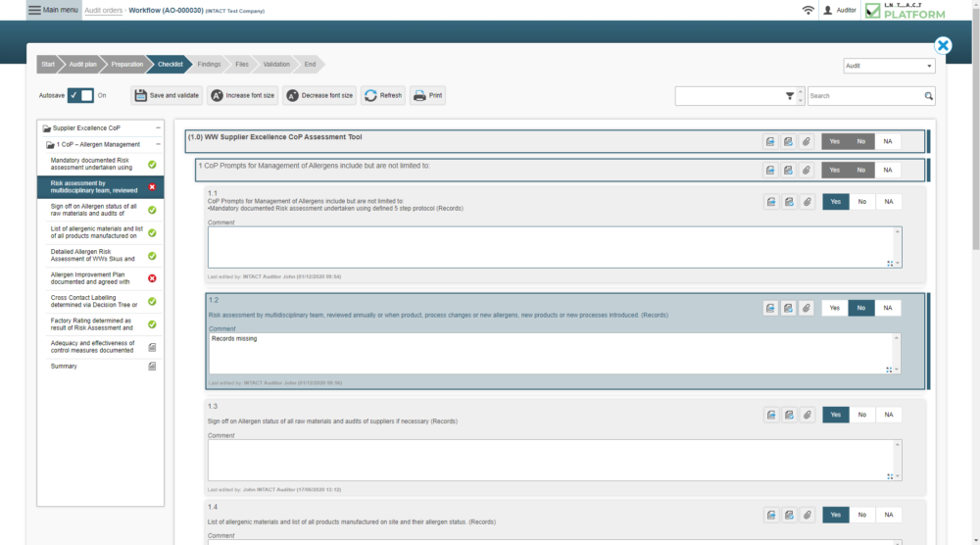Click the document-arrow icon for item 1.1

(771, 202)
